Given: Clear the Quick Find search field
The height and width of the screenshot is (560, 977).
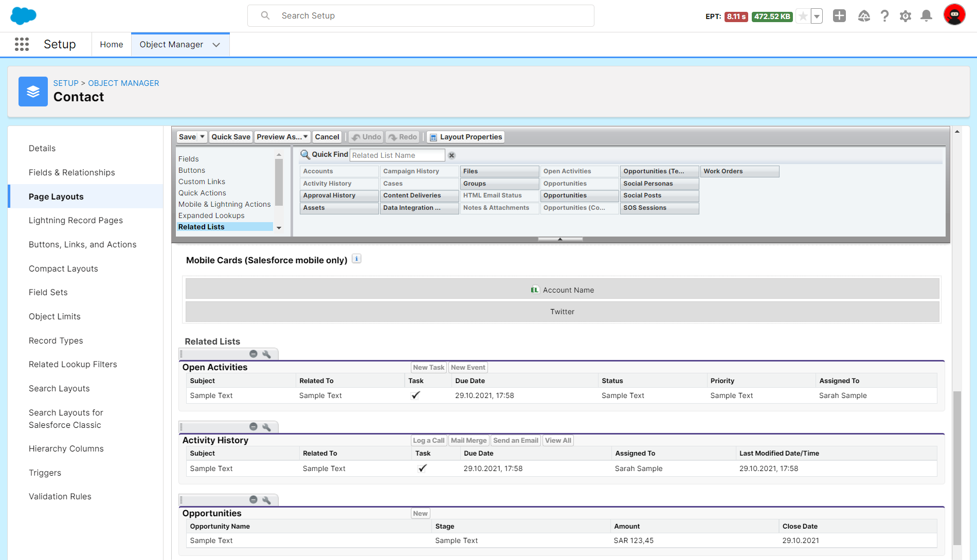Looking at the screenshot, I should [x=451, y=155].
